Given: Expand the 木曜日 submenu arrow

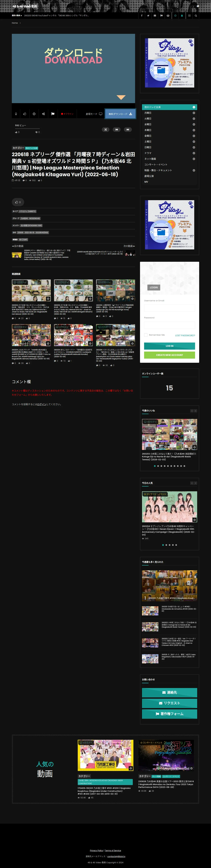Looking at the screenshot, I should coord(194,130).
